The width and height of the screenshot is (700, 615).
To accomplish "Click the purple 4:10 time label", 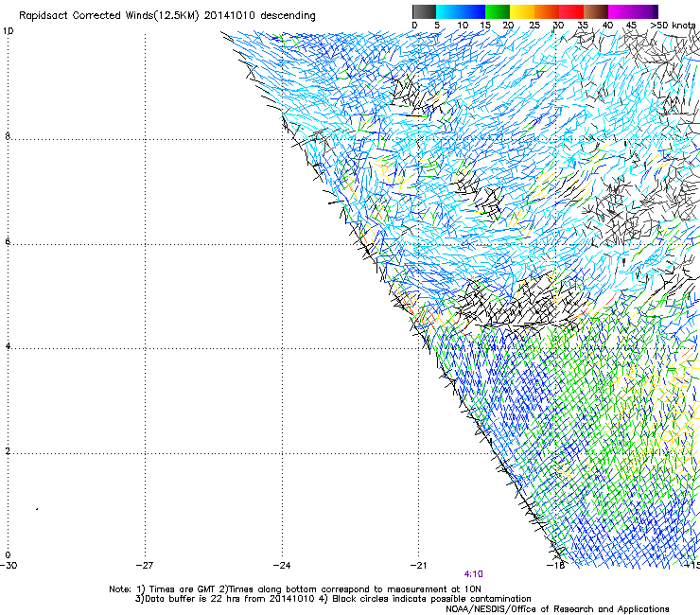I will [x=473, y=574].
